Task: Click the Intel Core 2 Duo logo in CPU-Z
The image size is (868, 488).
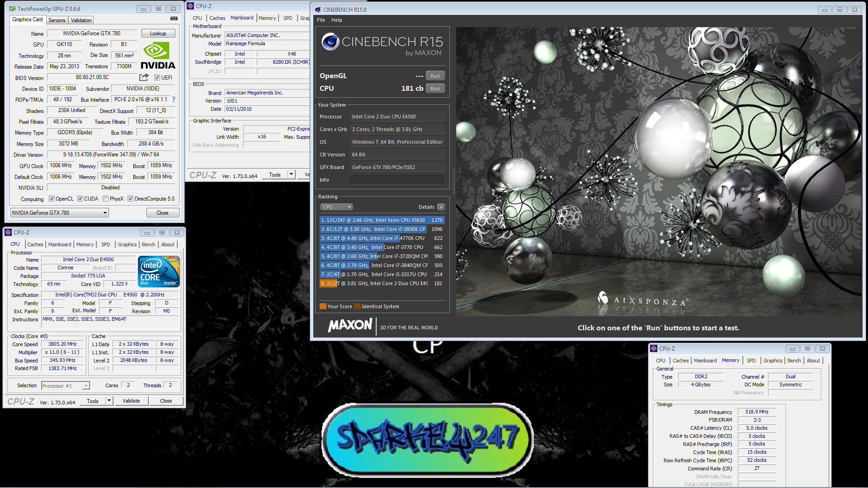Action: 159,271
